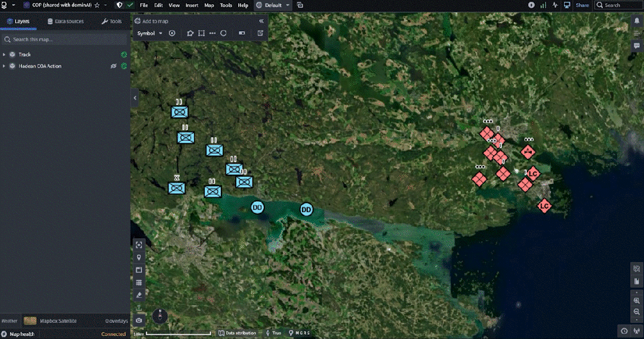The image size is (644, 339).
Task: Click green sync icon on Hadean COA Action
Action: click(x=124, y=66)
